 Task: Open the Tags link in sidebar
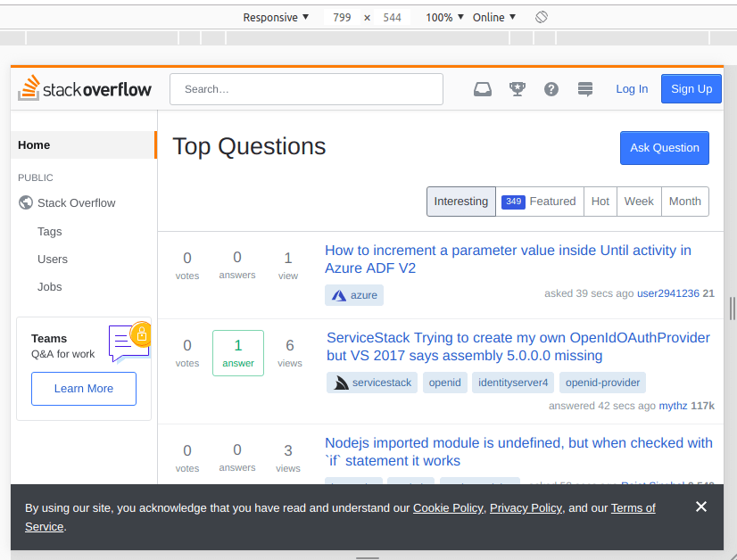(50, 231)
